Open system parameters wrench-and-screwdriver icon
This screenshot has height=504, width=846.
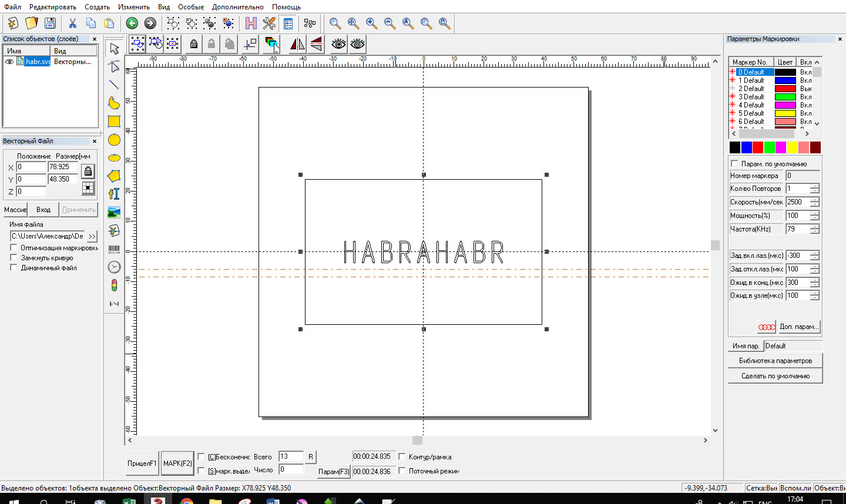click(269, 23)
